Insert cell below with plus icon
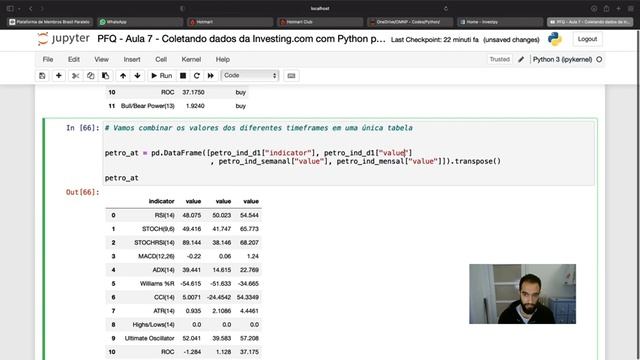The height and width of the screenshot is (360, 640). (59, 76)
